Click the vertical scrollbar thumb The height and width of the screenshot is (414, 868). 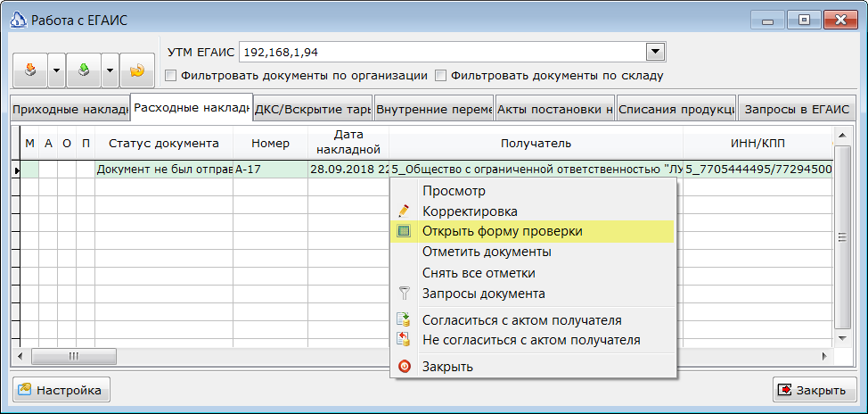[842, 237]
